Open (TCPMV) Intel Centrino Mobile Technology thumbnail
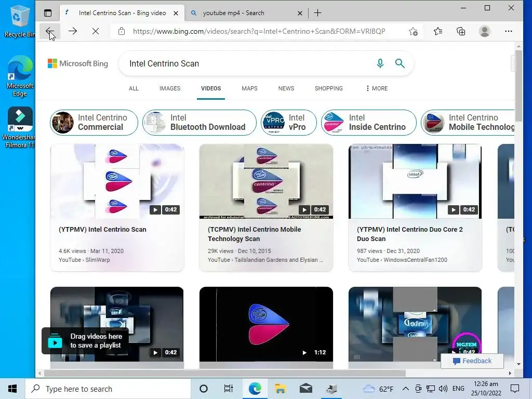Image resolution: width=532 pixels, height=399 pixels. pos(266,181)
